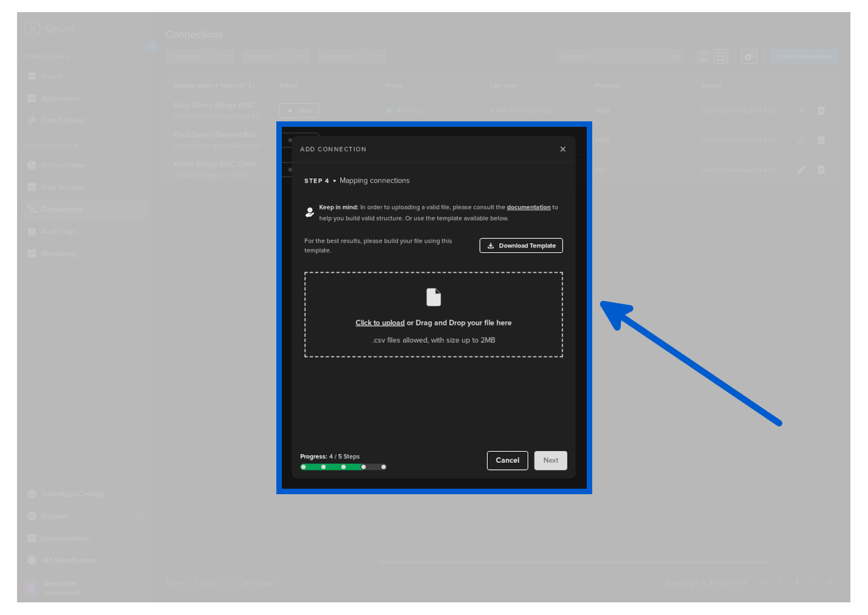This screenshot has width=868, height=615.
Task: Click the table settings gear icon
Action: pyautogui.click(x=748, y=57)
